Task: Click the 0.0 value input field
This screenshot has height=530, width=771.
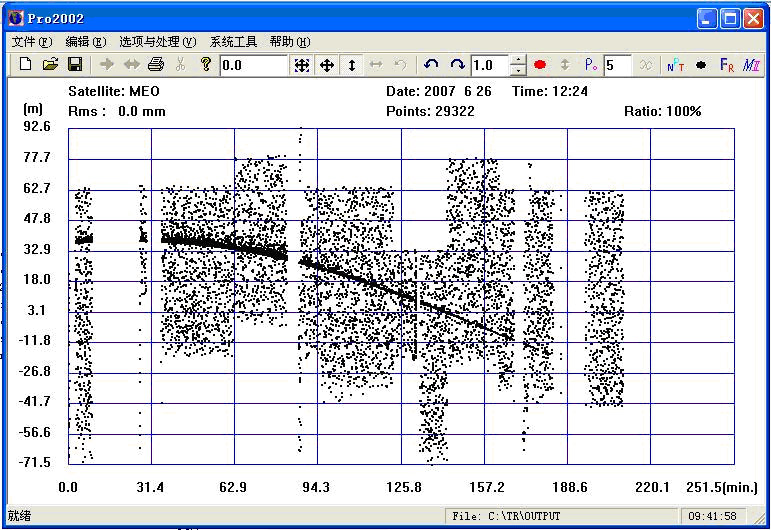Action: 253,65
